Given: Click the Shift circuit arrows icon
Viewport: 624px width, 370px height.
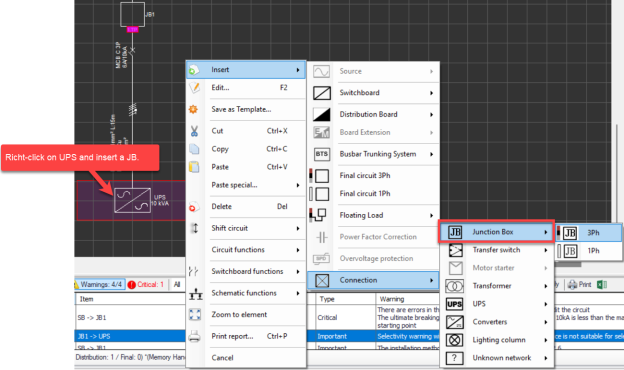Looking at the screenshot, I should 194,228.
